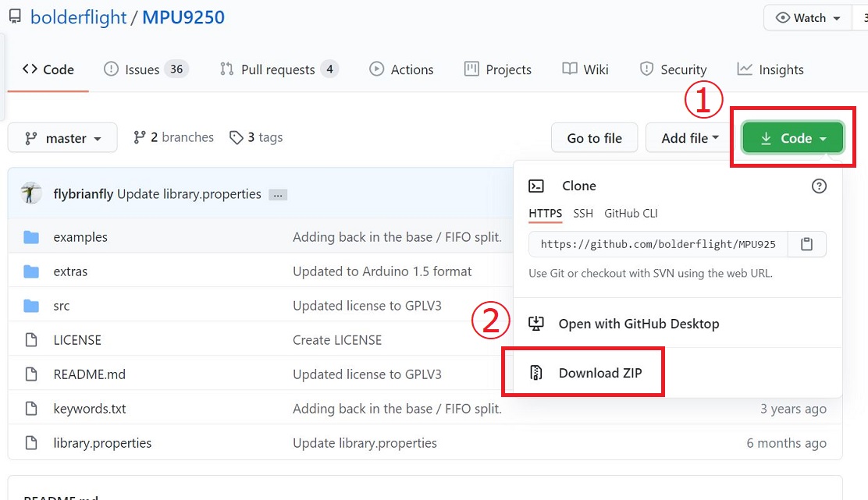The image size is (868, 500).
Task: Click the help question mark icon in Clone panel
Action: click(x=819, y=186)
